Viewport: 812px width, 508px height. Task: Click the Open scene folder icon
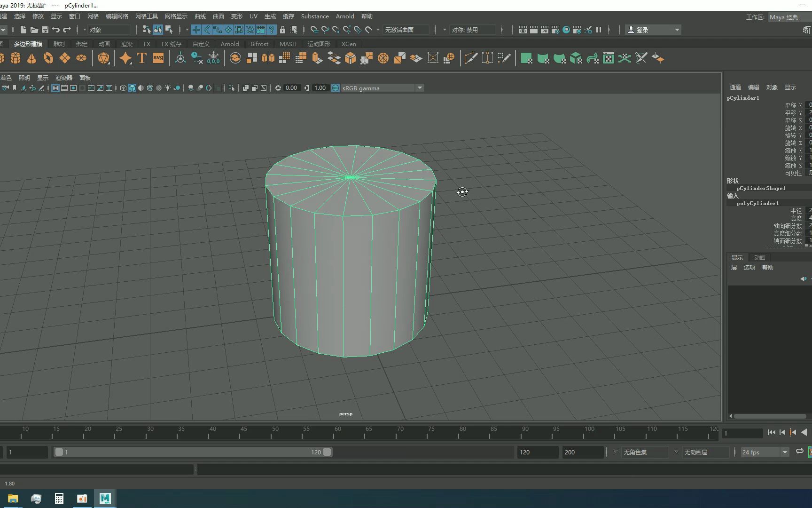point(34,30)
